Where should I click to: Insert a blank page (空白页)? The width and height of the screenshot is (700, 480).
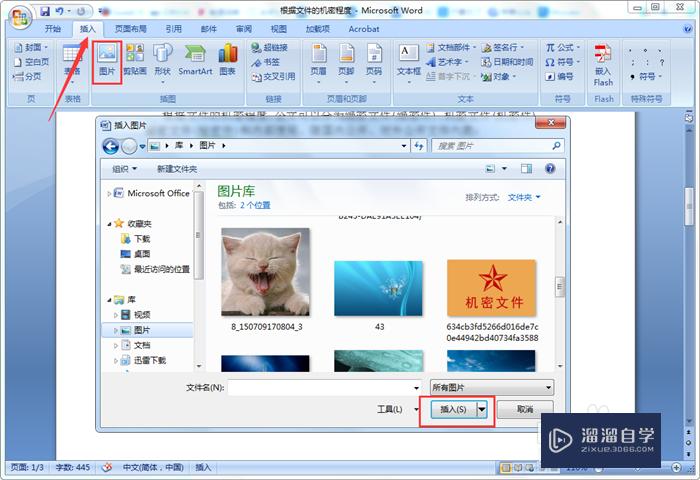click(31, 62)
